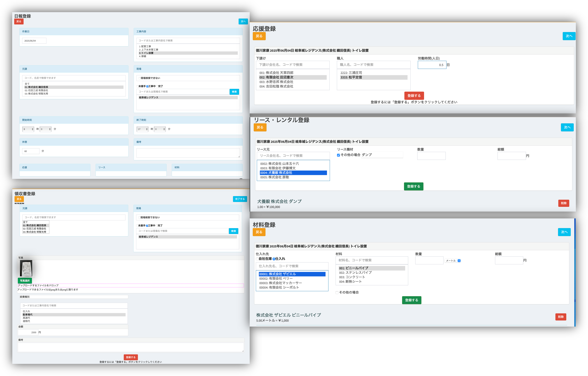Viewport: 588px width, 376px height.
Task: Select 高速代 in 経費種別 list
Action: pyautogui.click(x=74, y=318)
